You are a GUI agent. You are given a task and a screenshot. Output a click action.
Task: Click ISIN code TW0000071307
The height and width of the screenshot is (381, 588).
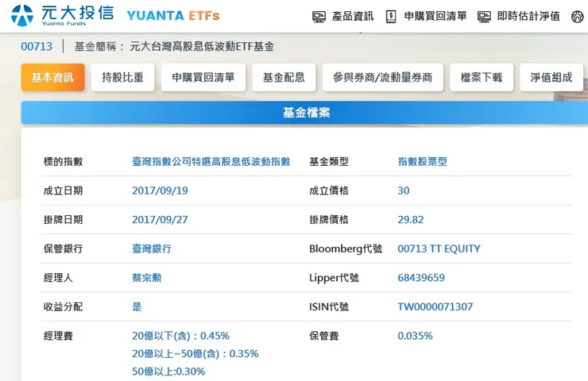(435, 307)
